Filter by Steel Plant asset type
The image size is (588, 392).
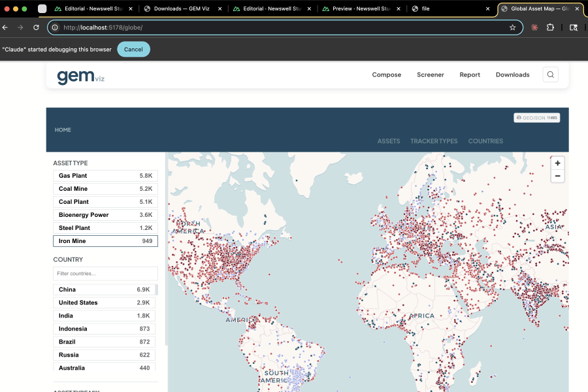click(x=105, y=228)
